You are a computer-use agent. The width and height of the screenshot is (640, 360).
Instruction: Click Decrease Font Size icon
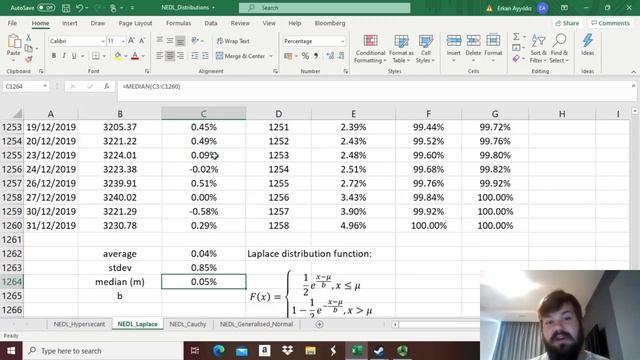(142, 40)
